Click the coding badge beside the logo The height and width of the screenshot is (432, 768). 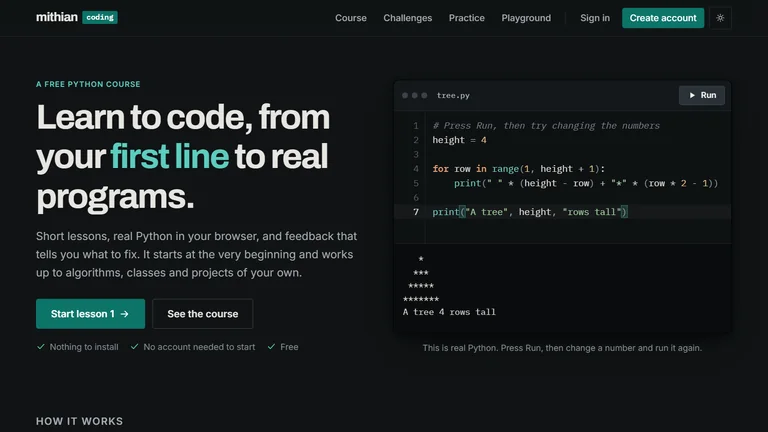coord(100,17)
